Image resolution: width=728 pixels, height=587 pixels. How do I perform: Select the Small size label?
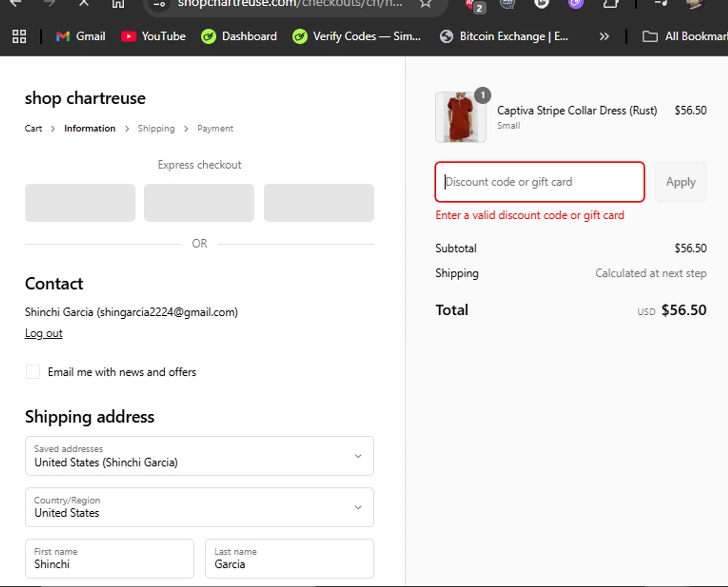(509, 126)
